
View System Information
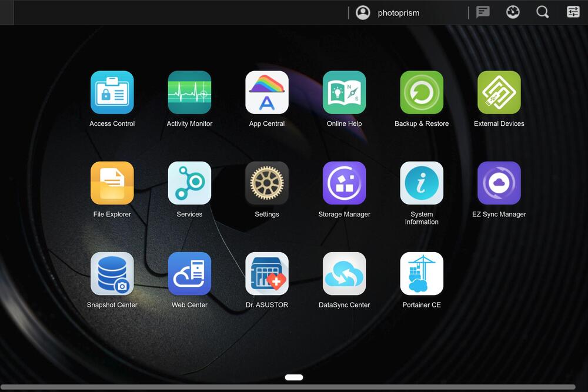(422, 183)
